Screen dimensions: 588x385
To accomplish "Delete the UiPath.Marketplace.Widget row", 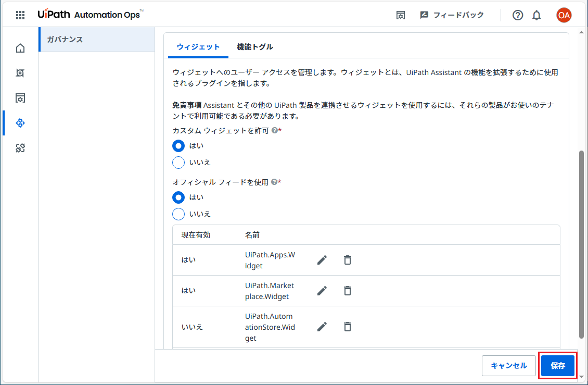I will coord(348,291).
